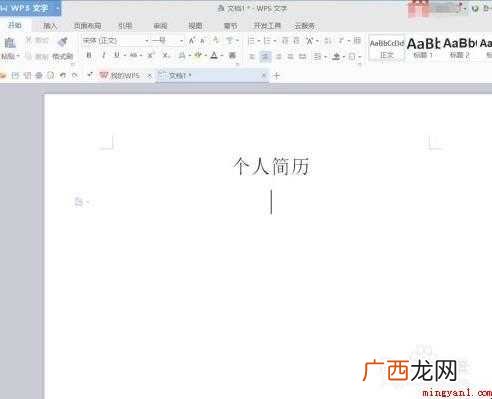Apply the 标题 1 style
Viewport: 492px width, 399px height.
coord(423,48)
